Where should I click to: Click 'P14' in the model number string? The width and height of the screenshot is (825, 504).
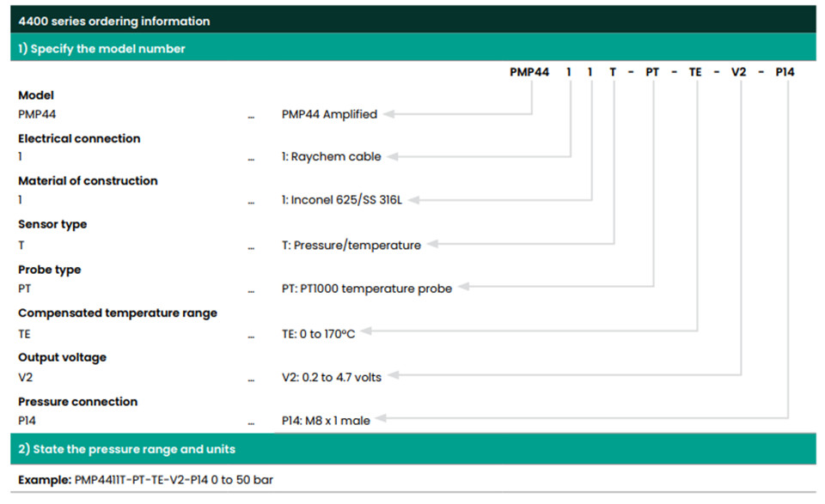click(x=785, y=72)
